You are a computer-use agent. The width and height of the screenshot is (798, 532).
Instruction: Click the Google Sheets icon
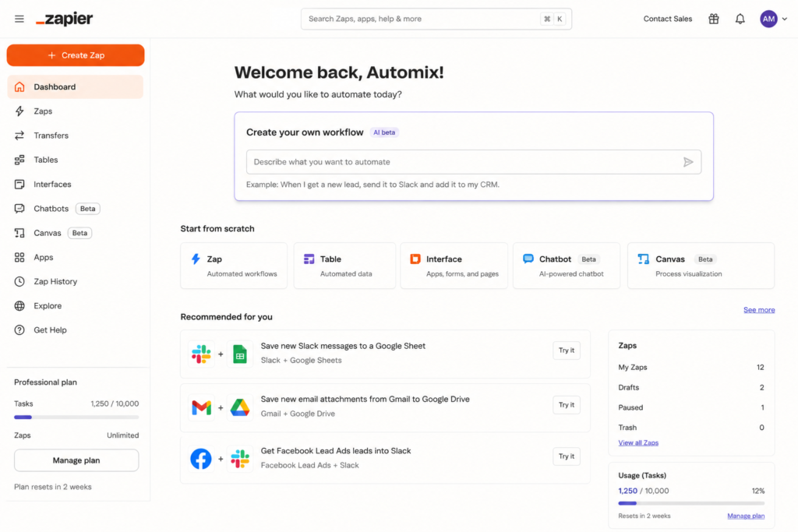(x=240, y=354)
